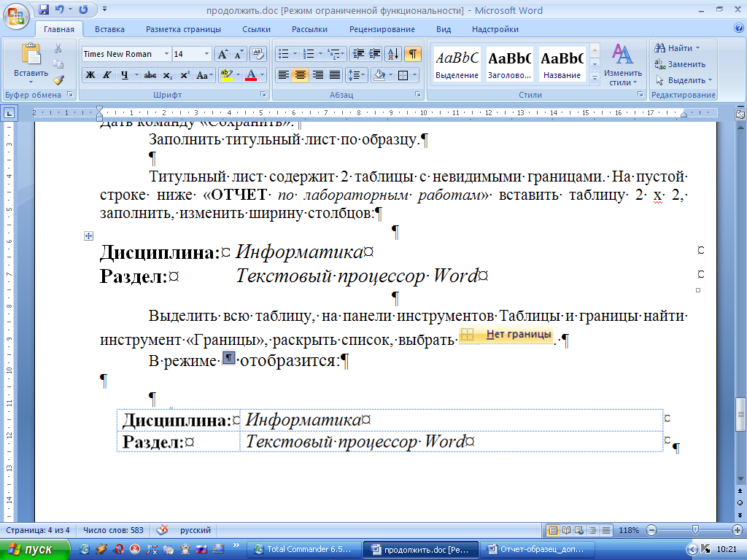Expand underline style dropdown arrow
The image size is (747, 560).
tap(136, 75)
